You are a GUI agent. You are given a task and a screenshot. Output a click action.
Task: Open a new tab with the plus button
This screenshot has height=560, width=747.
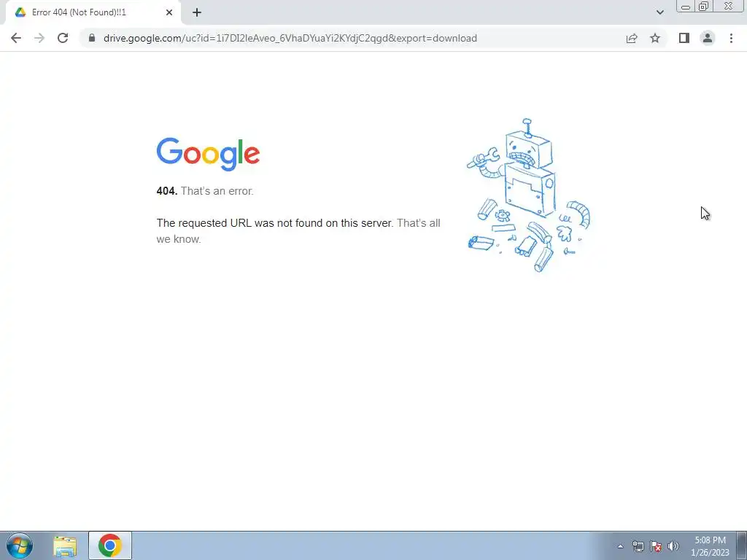197,12
